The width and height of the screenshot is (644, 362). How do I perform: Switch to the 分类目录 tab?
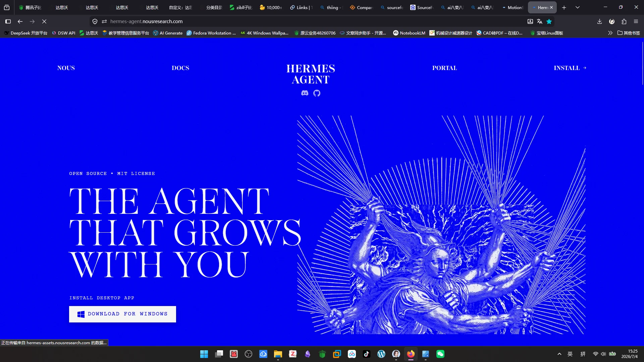[x=211, y=7]
